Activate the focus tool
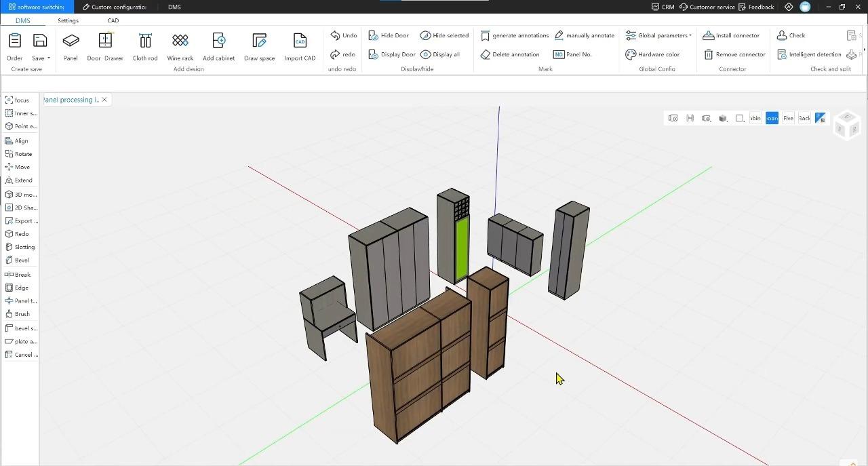This screenshot has width=868, height=466. point(17,100)
